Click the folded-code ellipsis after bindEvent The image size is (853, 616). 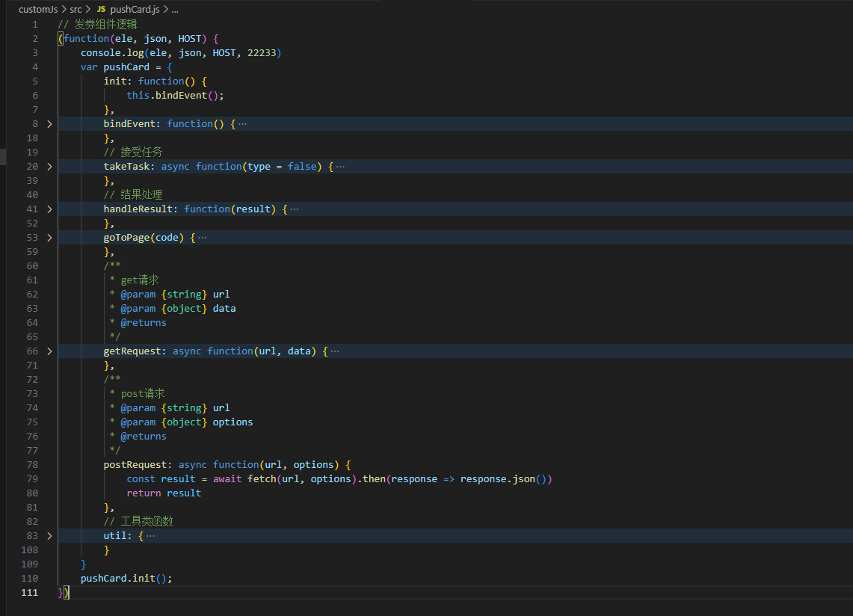point(241,124)
